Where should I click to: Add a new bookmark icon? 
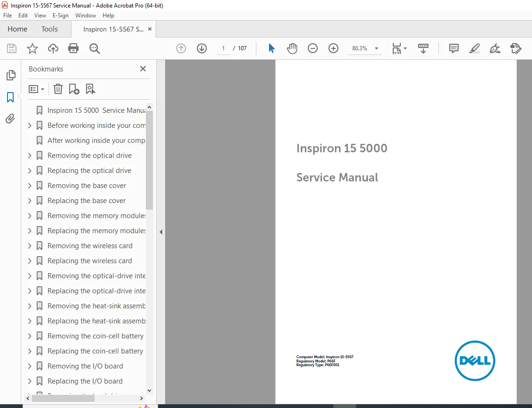click(74, 89)
